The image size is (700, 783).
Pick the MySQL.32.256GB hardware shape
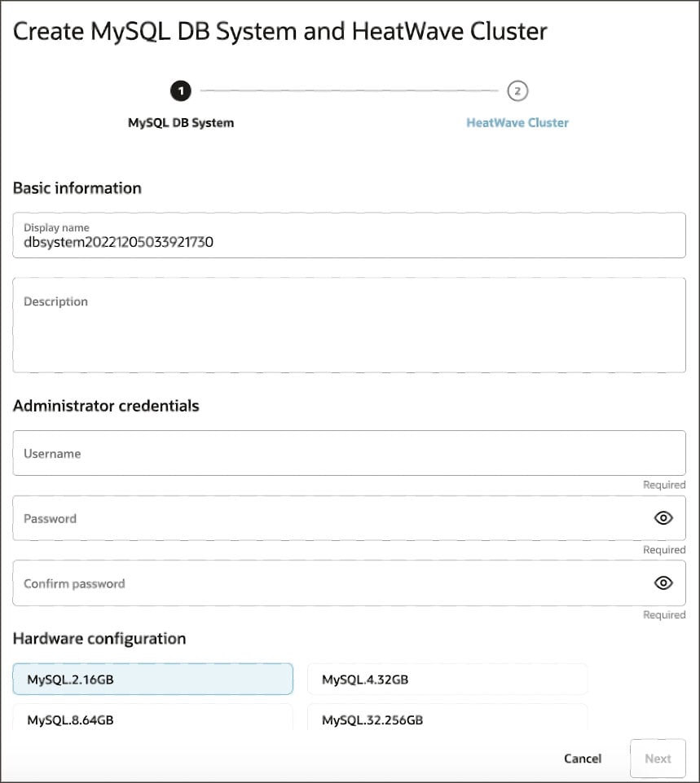[447, 720]
